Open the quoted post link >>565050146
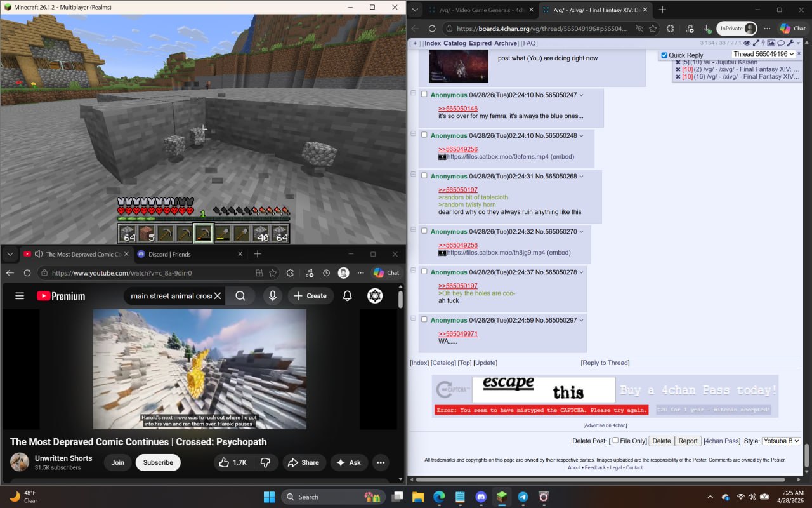Viewport: 812px width, 508px height. pos(458,109)
